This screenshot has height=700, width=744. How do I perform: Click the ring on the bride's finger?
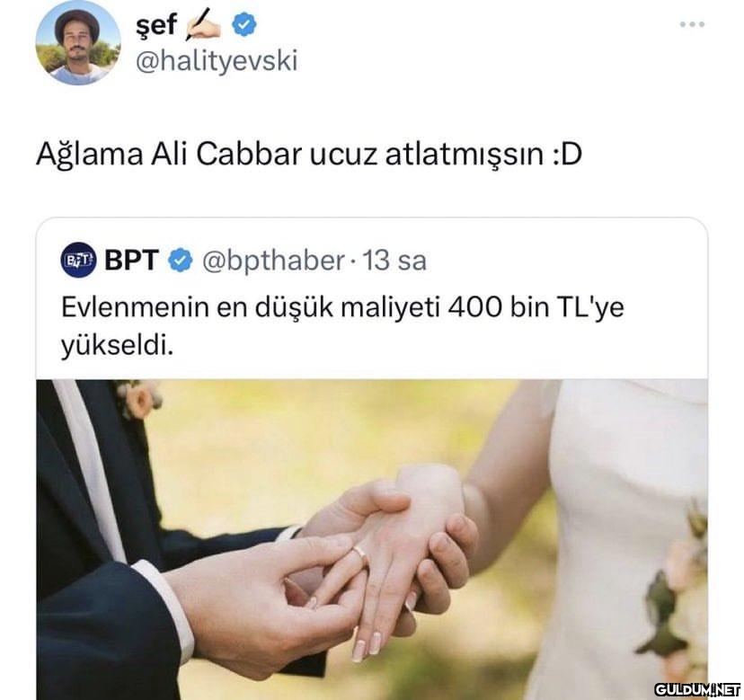[361, 554]
